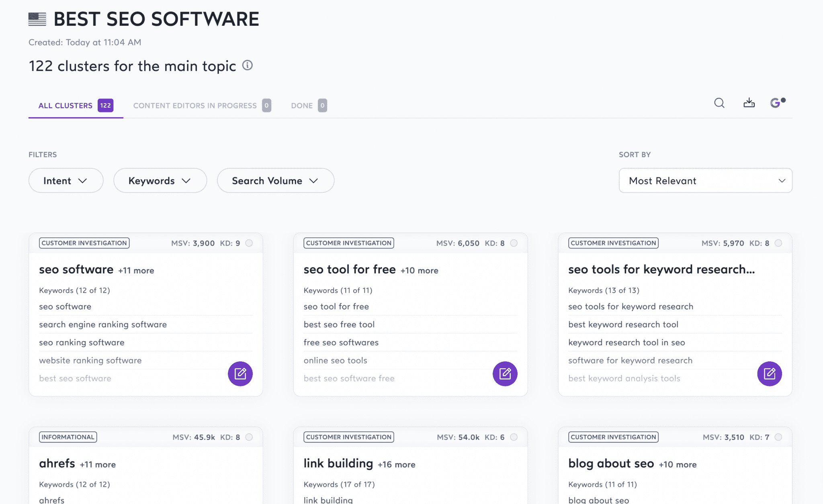The height and width of the screenshot is (504, 823).
Task: Open the Most Relevant sort dropdown
Action: click(x=705, y=180)
